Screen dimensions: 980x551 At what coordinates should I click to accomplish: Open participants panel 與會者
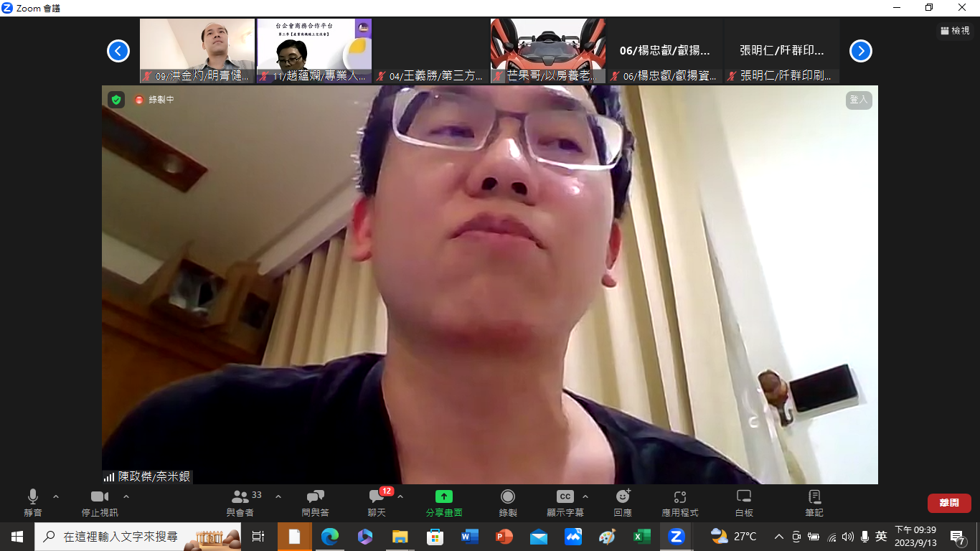point(241,503)
